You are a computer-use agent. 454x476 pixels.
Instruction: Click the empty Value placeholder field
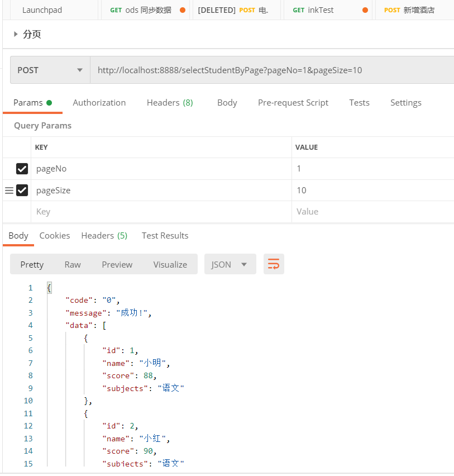373,212
